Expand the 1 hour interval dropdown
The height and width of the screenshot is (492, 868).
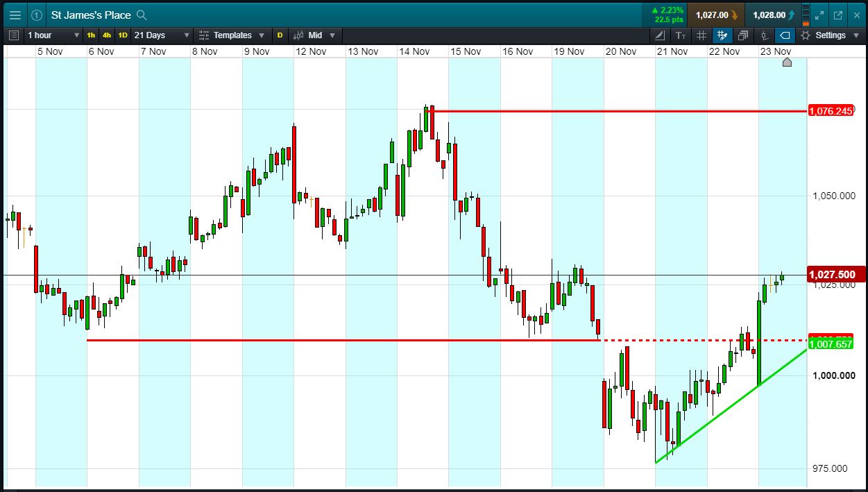pyautogui.click(x=53, y=35)
